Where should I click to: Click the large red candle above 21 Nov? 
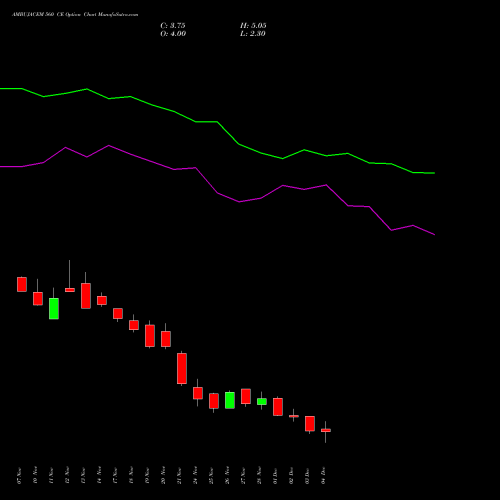182,368
